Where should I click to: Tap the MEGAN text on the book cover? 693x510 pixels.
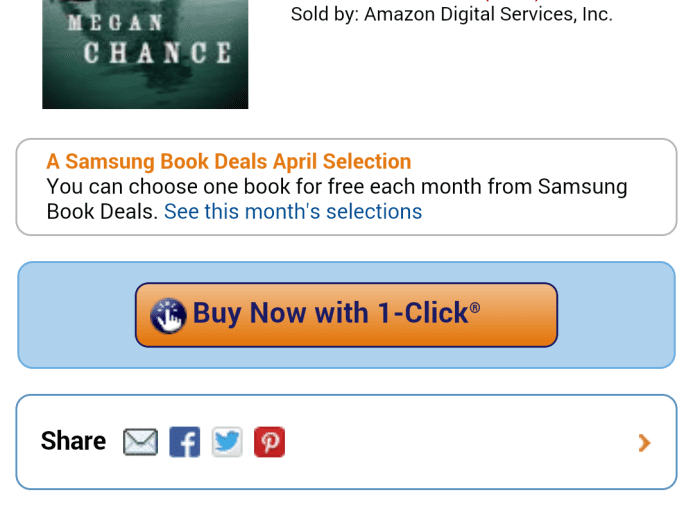pos(115,23)
